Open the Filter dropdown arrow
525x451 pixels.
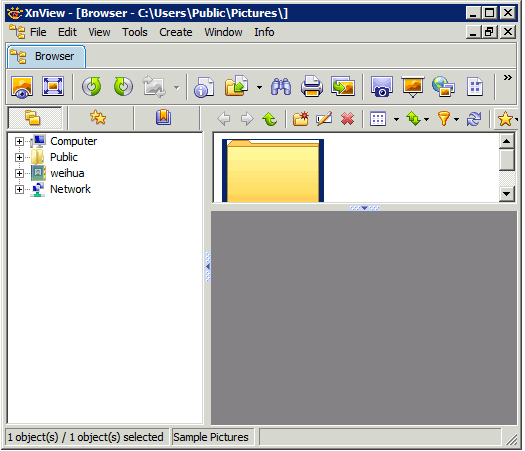(x=456, y=120)
